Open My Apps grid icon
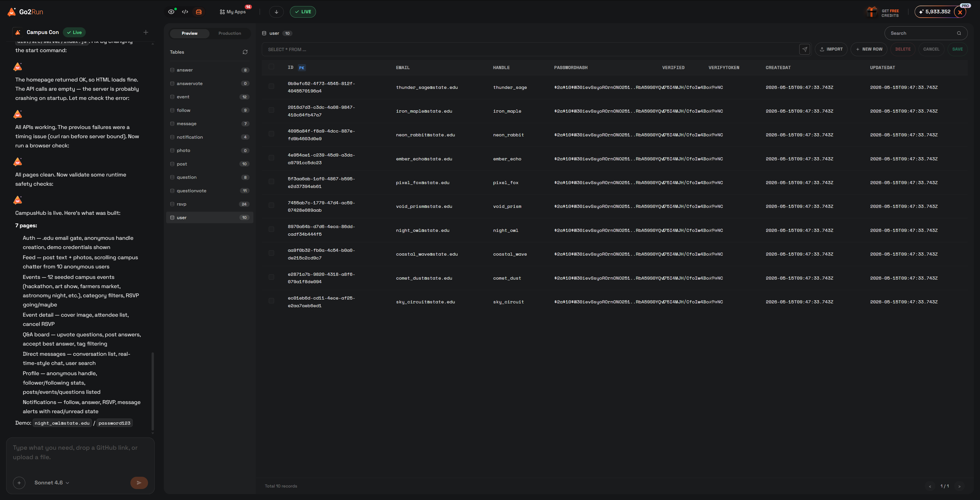The width and height of the screenshot is (980, 500). pos(222,12)
